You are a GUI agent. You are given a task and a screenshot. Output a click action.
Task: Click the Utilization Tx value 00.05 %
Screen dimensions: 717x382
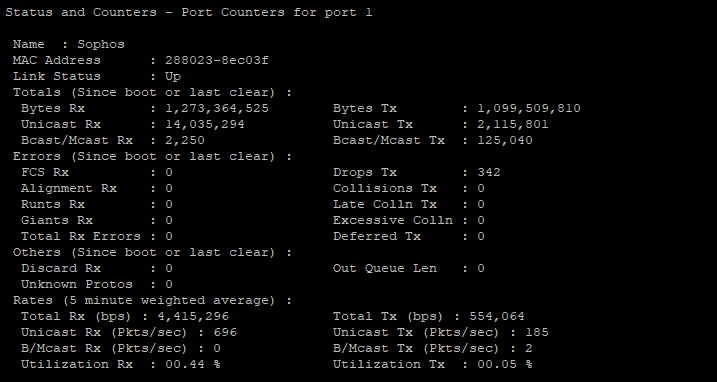pos(505,365)
